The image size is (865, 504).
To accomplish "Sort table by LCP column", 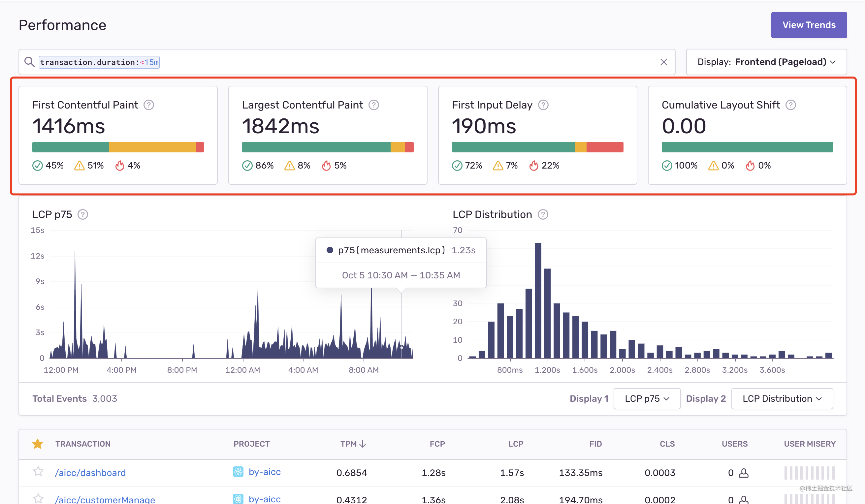I will (x=516, y=444).
